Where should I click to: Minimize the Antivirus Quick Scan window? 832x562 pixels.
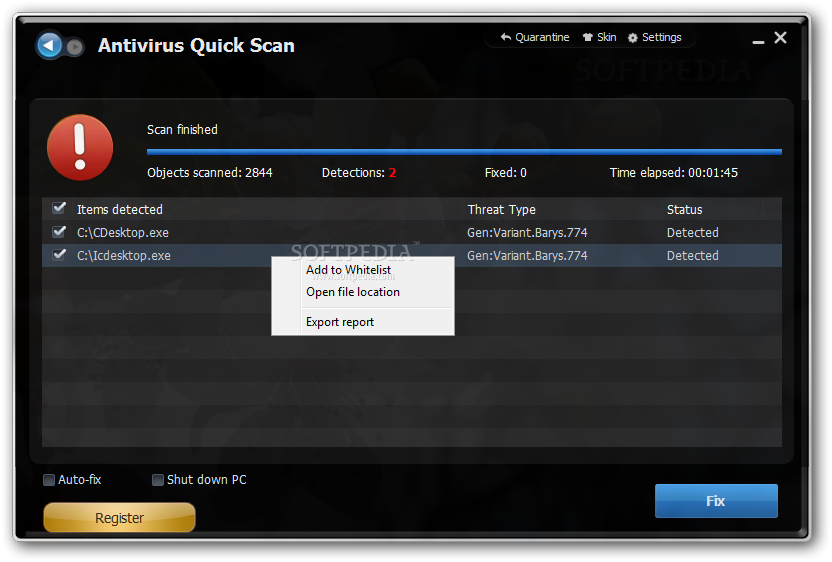[758, 40]
